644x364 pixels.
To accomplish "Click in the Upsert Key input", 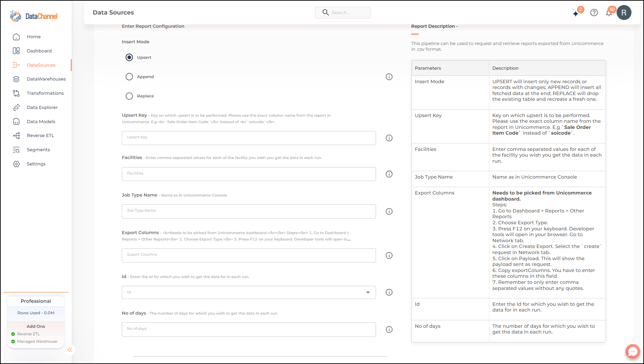I will pos(249,138).
